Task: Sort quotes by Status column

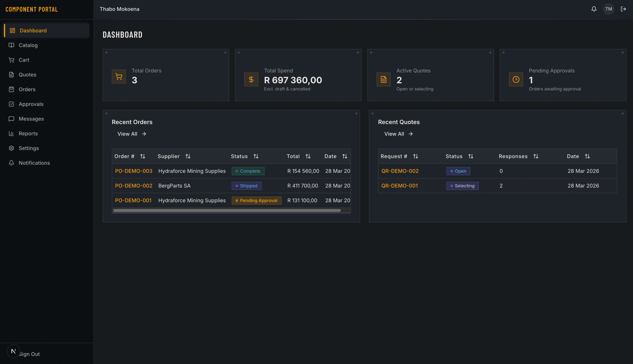Action: [x=471, y=156]
